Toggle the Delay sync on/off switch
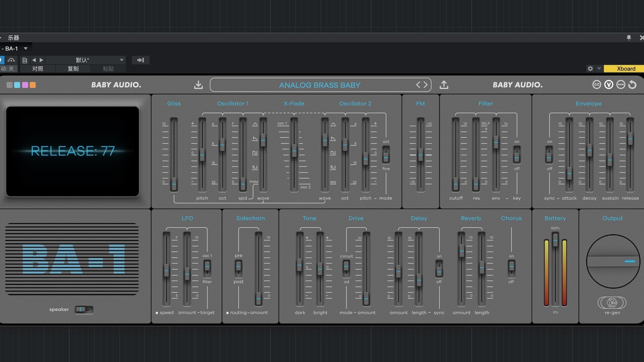The height and width of the screenshot is (362, 644). click(x=439, y=268)
